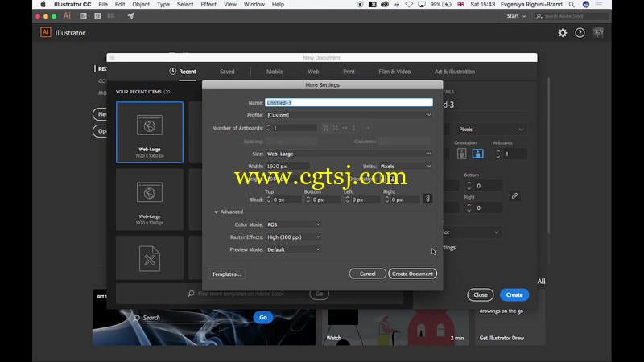Viewport: 644px width, 362px height.
Task: Open Units dropdown in More Settings
Action: click(x=406, y=167)
